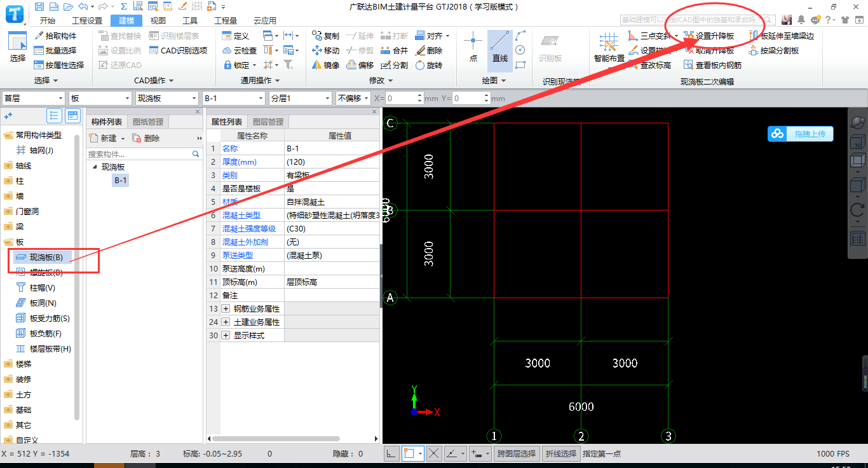Screen dimensions: 868x468
Task: Click 删除 button in component list
Action: click(146, 138)
